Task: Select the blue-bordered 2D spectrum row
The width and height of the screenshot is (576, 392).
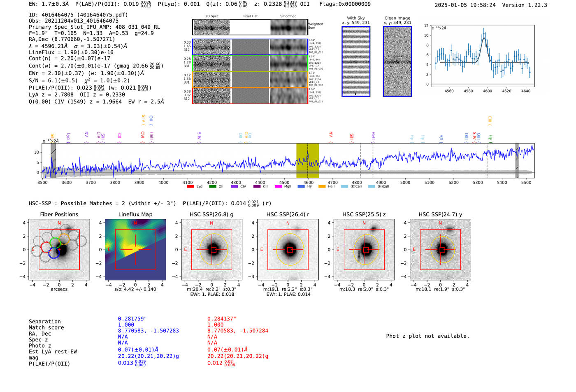Action: point(250,47)
